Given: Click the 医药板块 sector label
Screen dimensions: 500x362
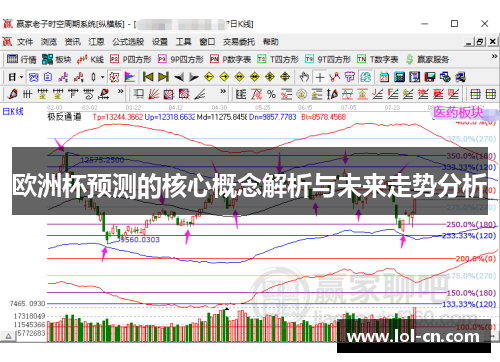Looking at the screenshot, I should (458, 112).
